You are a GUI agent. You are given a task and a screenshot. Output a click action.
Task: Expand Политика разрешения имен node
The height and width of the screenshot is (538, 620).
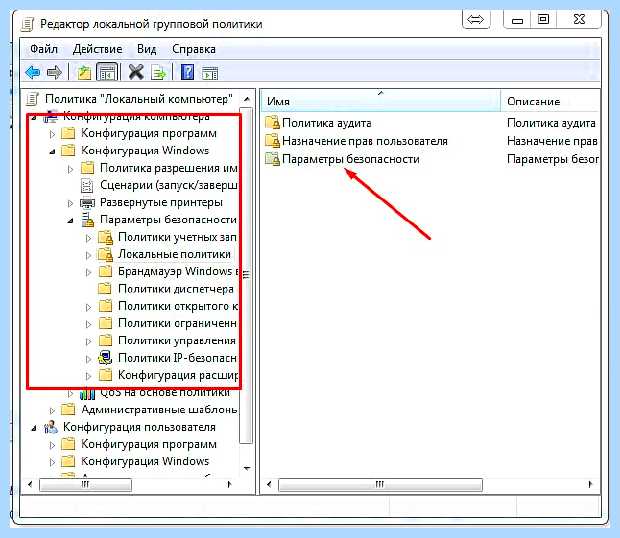tap(70, 169)
